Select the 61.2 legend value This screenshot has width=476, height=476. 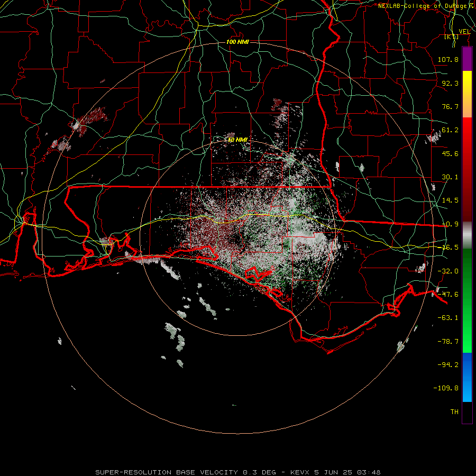(450, 130)
